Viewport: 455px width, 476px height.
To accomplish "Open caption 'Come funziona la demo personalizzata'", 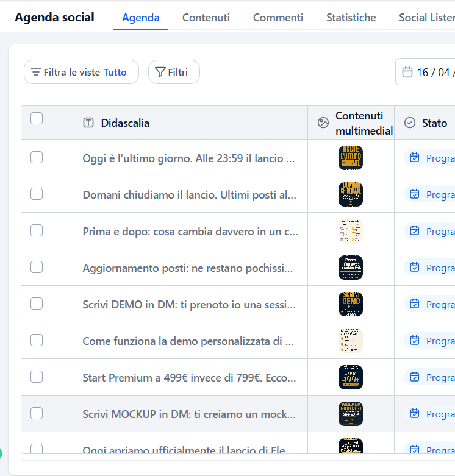I will click(x=188, y=341).
